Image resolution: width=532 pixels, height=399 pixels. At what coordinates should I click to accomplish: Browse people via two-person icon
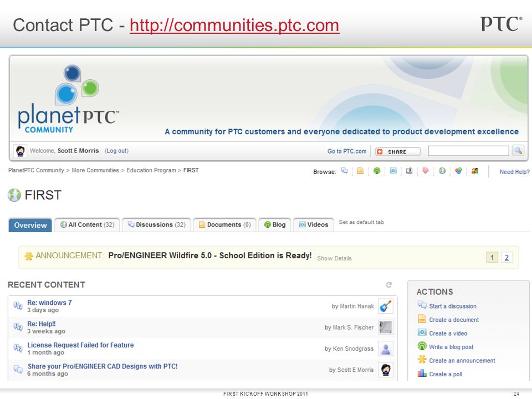tap(475, 171)
